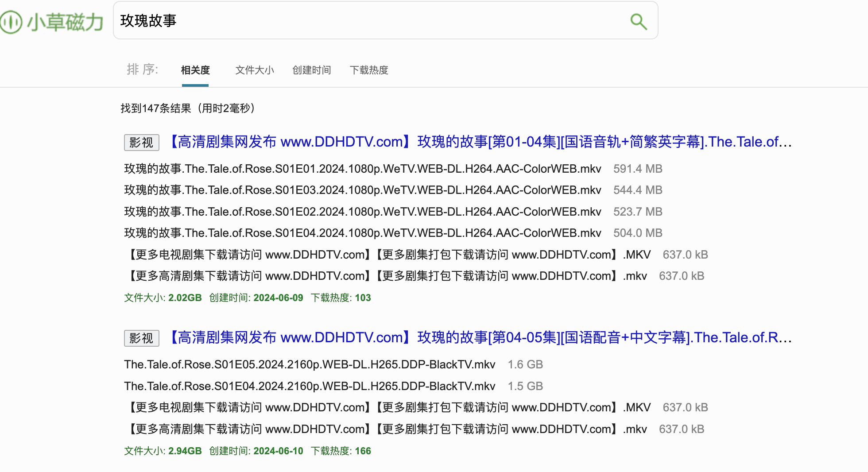Sort results by 下载热度
The width and height of the screenshot is (868, 472).
[369, 70]
